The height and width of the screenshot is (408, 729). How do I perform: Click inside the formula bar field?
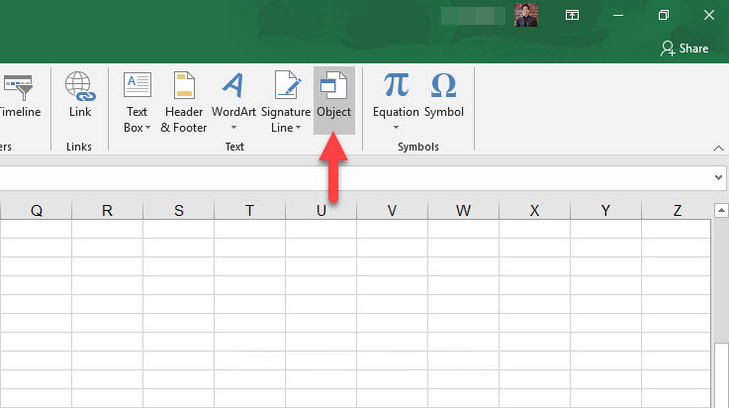pos(356,178)
